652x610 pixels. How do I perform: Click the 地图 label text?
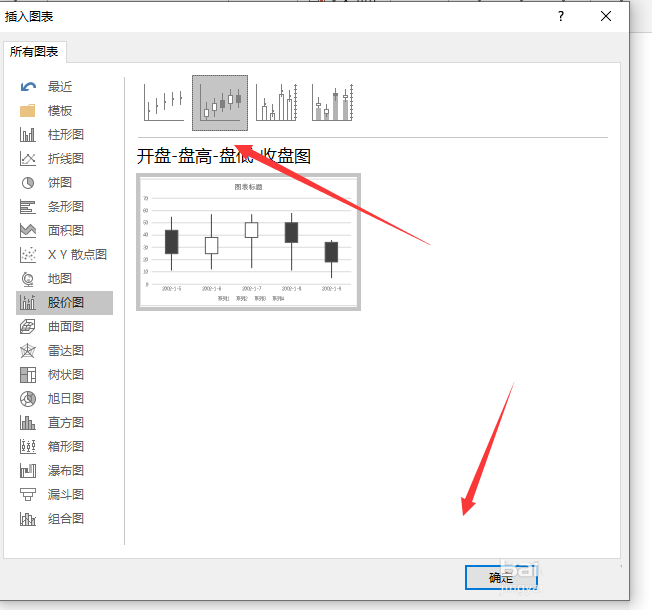tap(60, 279)
